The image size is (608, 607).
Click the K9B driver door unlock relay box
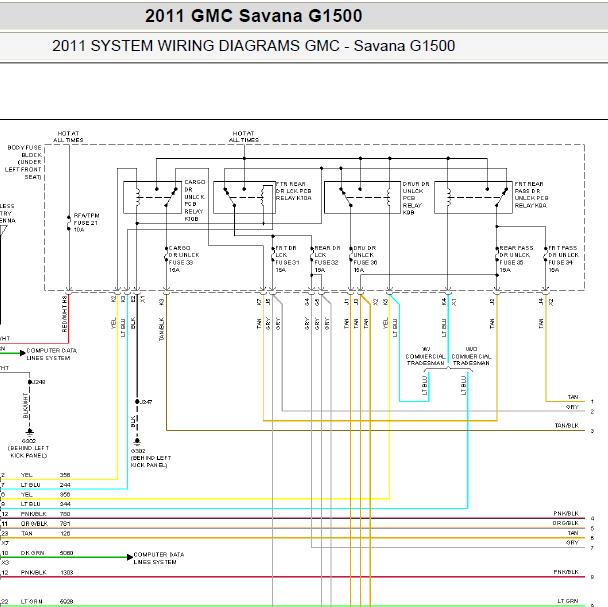coord(362,197)
